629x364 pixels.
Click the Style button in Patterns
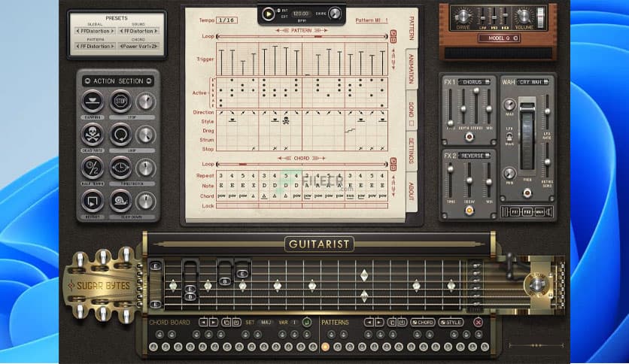pyautogui.click(x=451, y=323)
